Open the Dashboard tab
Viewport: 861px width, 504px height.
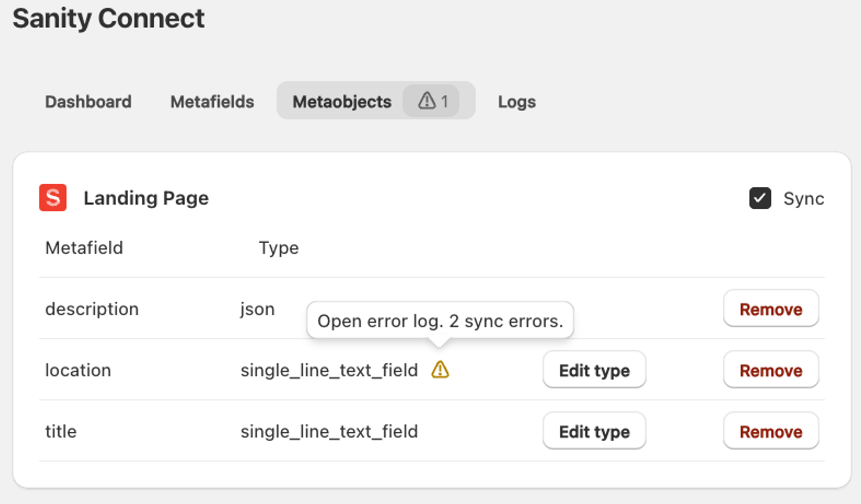(x=88, y=102)
